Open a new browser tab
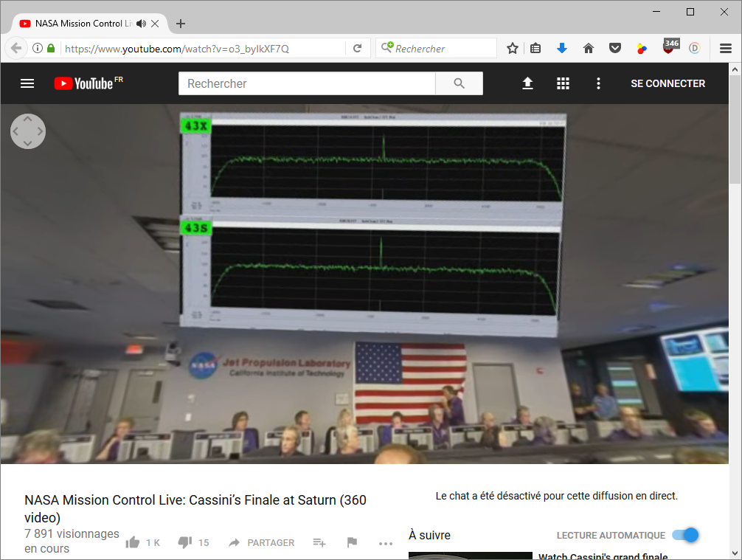 coord(181,24)
